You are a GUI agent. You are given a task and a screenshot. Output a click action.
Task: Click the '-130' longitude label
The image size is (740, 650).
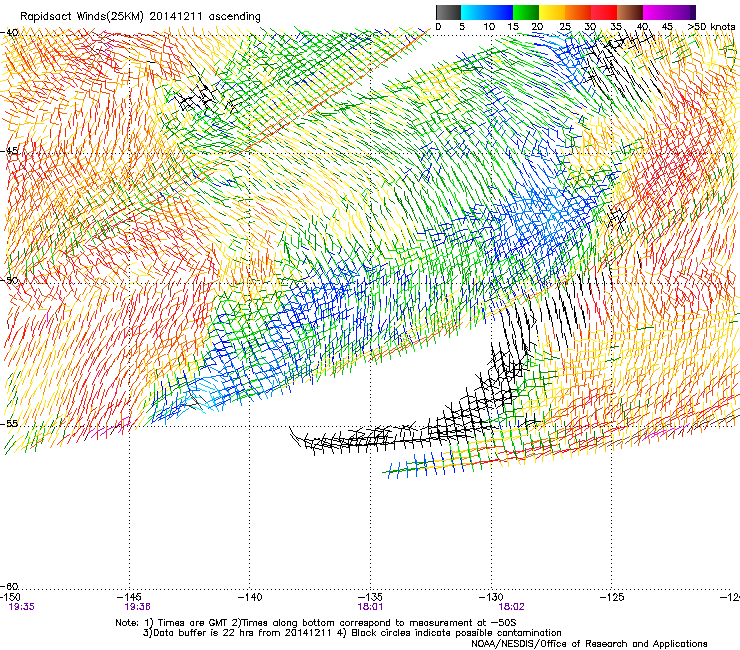tap(491, 597)
